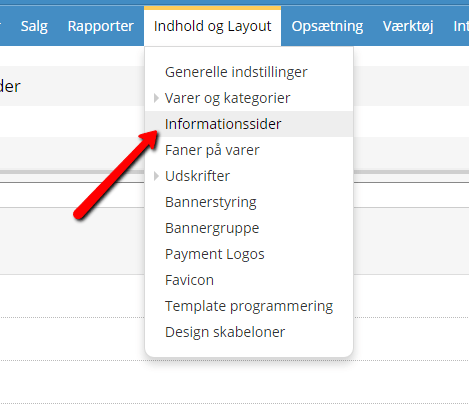Open Template programmering

(x=249, y=306)
